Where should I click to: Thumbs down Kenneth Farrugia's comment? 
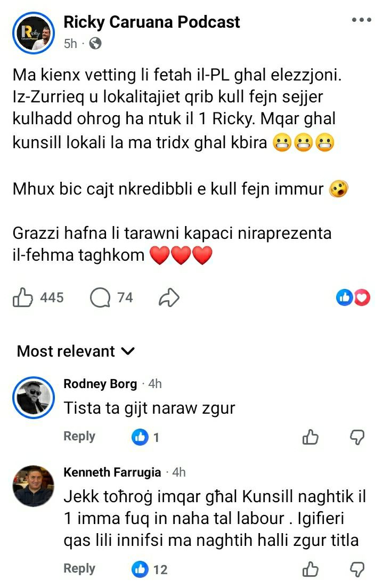(357, 569)
